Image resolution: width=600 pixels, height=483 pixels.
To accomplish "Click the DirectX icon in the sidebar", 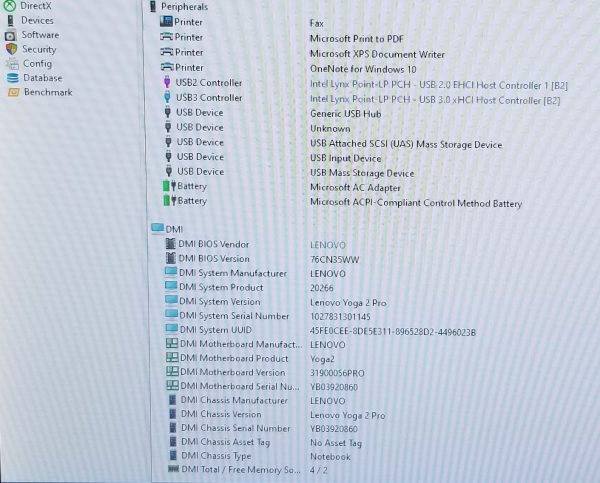I will (10, 6).
